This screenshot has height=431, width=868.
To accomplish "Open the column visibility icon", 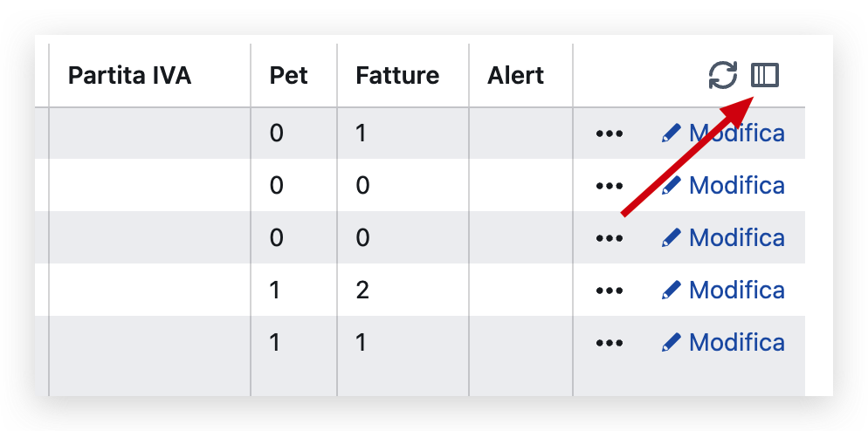I will pyautogui.click(x=765, y=76).
